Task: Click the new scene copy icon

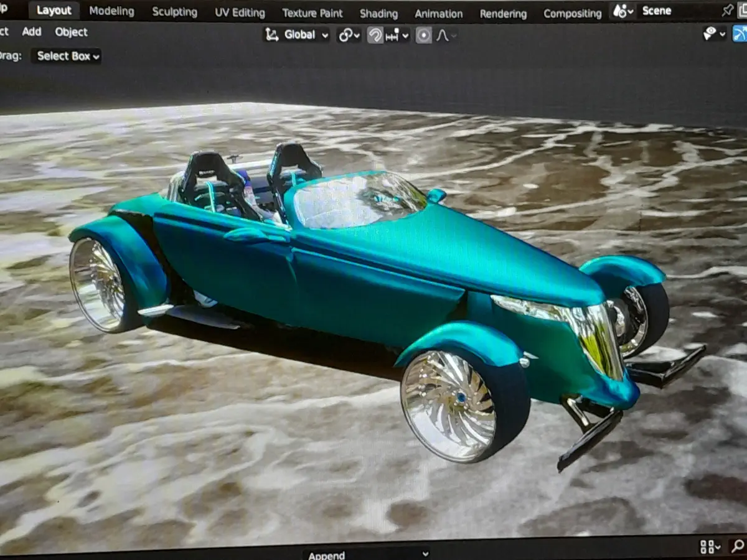Action: coord(743,11)
